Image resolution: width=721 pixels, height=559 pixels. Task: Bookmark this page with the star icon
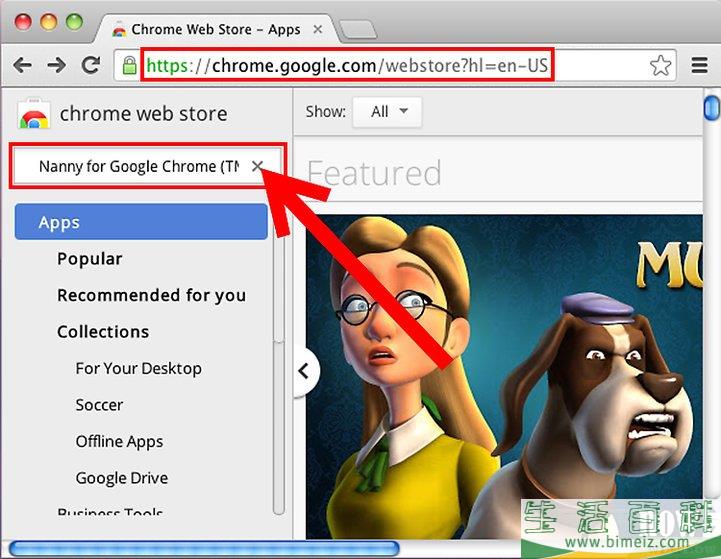(661, 66)
